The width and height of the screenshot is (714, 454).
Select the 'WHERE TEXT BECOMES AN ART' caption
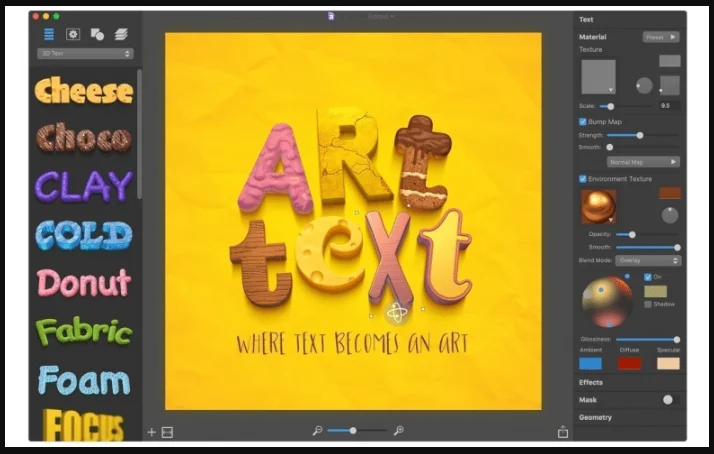[x=352, y=344]
